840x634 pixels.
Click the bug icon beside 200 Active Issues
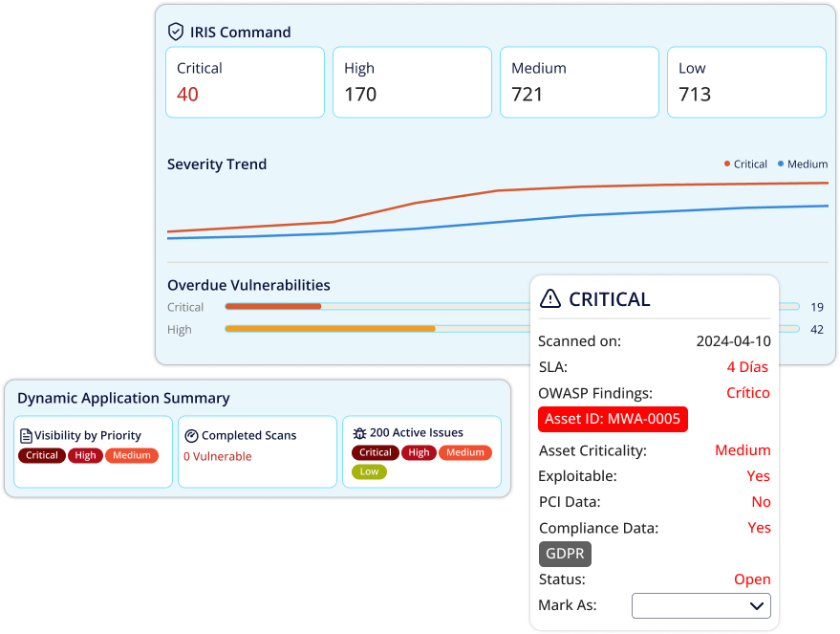(359, 433)
